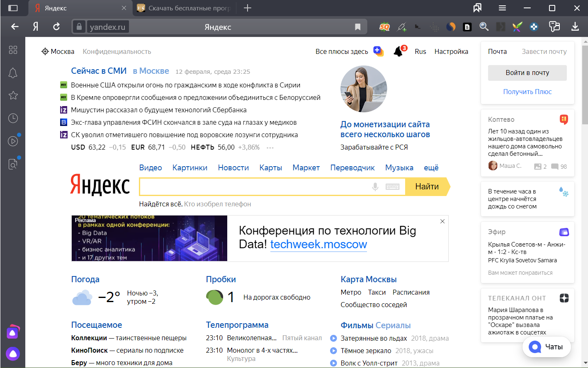The width and height of the screenshot is (588, 368).
Task: Click inside the Yandex search input field
Action: [x=253, y=187]
